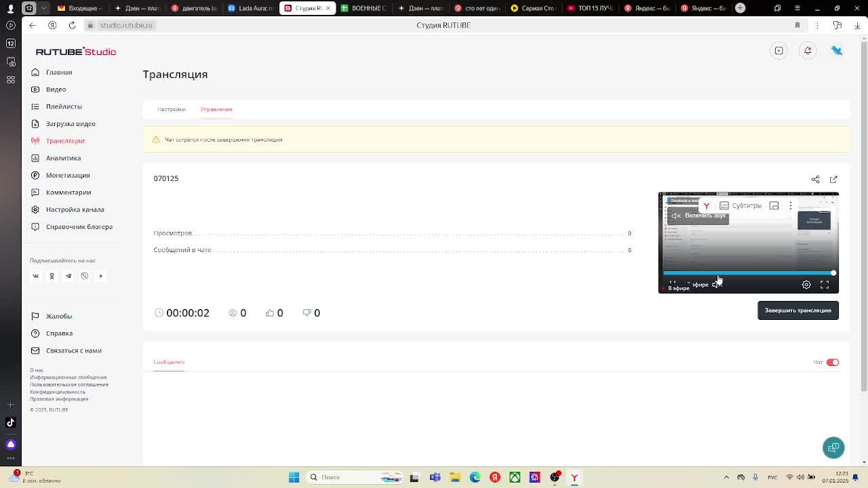This screenshot has width=868, height=488.
Task: Unmute using the player volume icon
Action: click(717, 285)
